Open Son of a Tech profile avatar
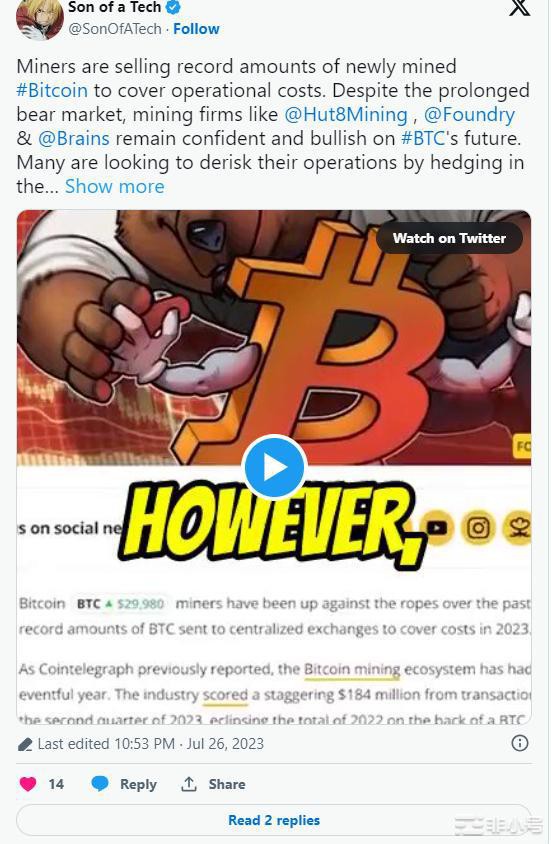 [x=40, y=19]
